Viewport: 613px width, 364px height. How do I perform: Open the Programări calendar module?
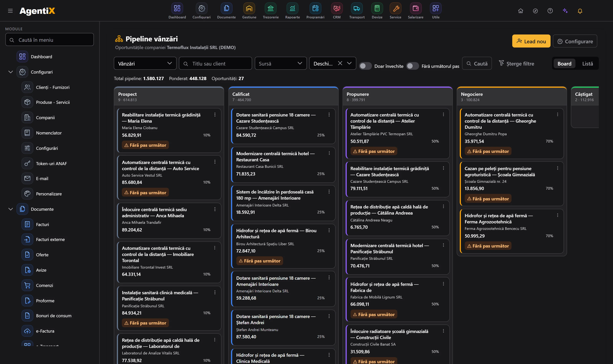(315, 9)
